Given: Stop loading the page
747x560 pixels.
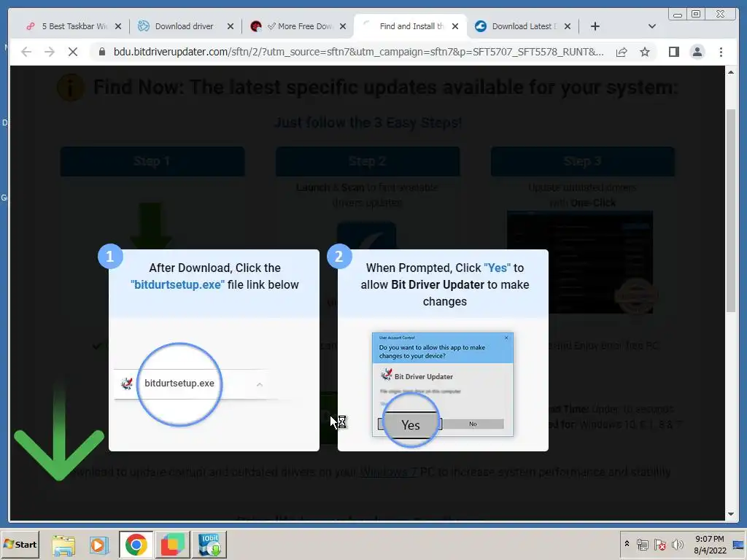Looking at the screenshot, I should pos(73,52).
